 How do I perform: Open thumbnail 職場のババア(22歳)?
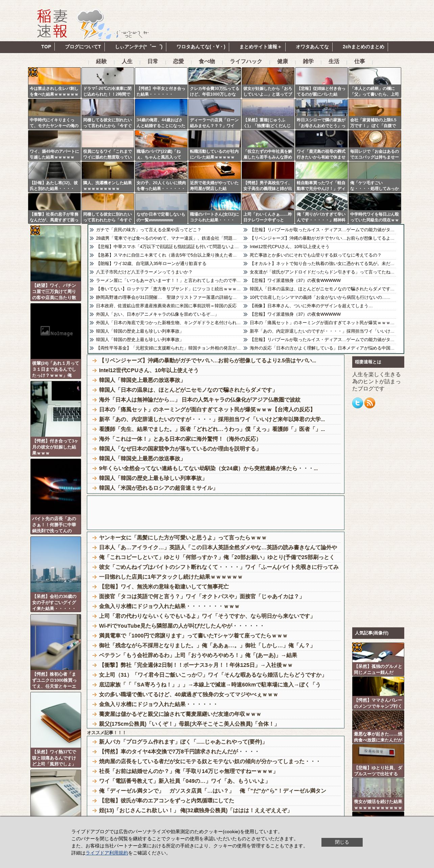(x=161, y=146)
